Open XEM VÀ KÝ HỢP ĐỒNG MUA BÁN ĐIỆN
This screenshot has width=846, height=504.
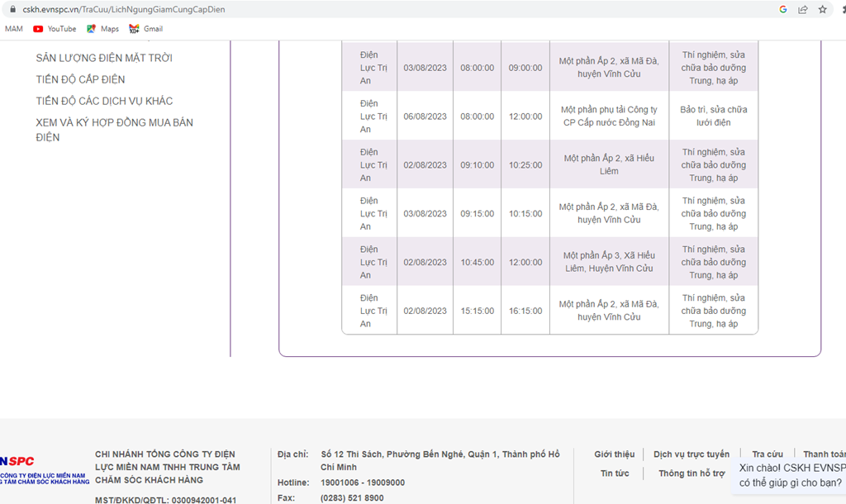[x=114, y=130]
